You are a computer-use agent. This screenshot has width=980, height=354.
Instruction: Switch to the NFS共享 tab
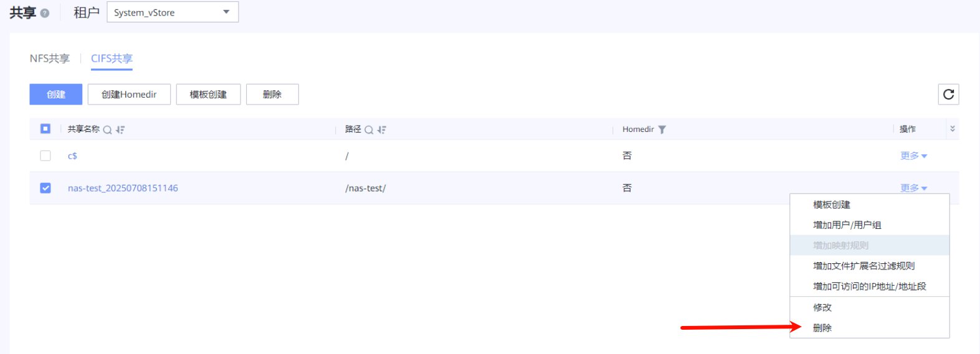[50, 58]
